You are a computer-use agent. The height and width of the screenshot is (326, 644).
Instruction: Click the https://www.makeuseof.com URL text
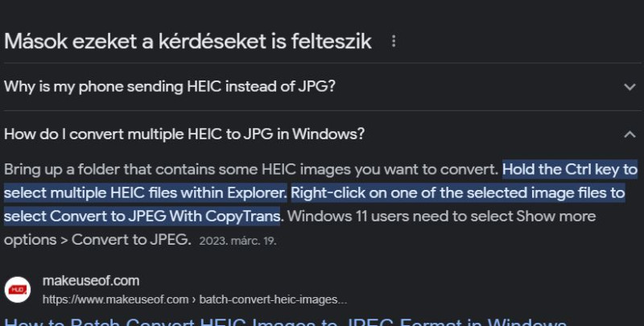click(x=115, y=299)
